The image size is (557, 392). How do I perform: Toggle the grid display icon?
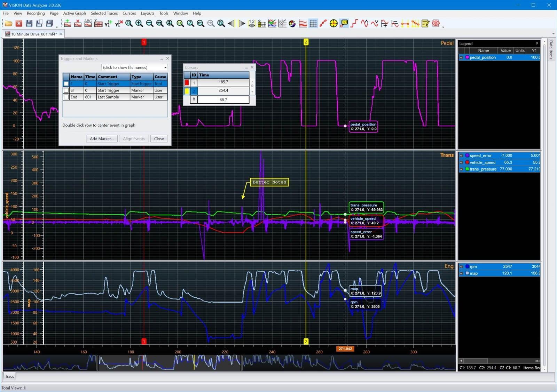[x=313, y=23]
